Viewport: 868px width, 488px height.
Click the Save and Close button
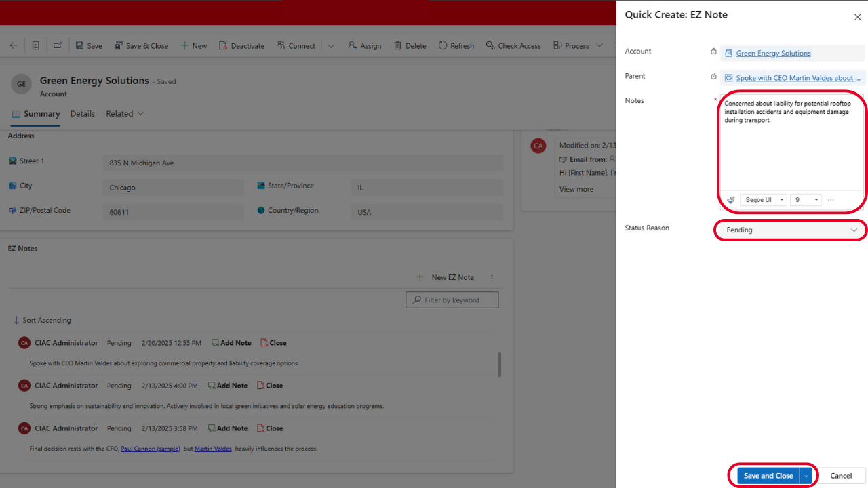(x=768, y=476)
